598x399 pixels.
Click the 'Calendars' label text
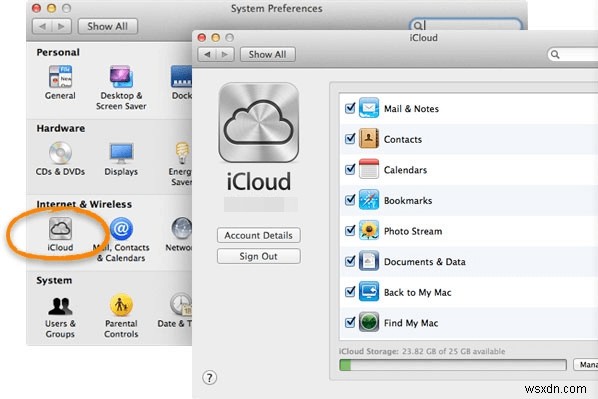tap(405, 170)
